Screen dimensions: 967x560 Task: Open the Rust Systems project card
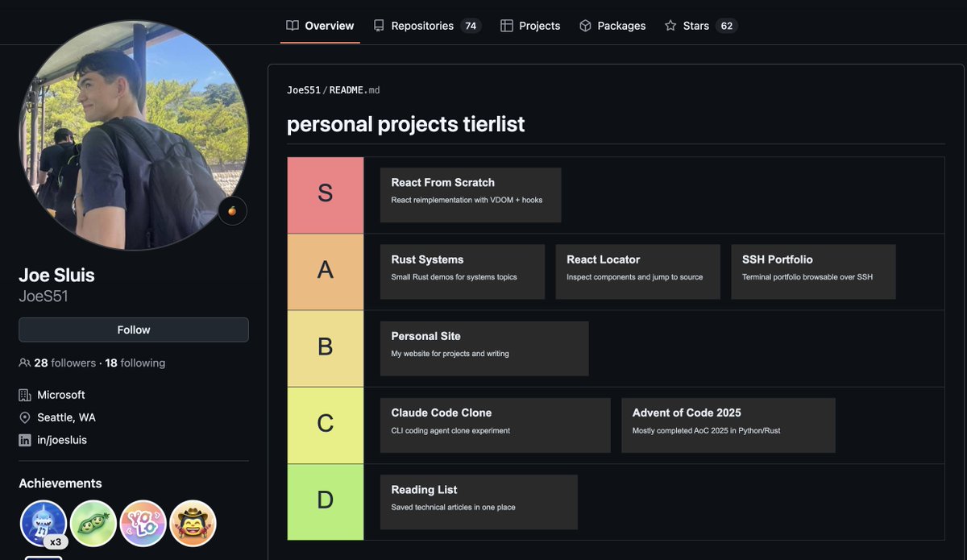pyautogui.click(x=463, y=272)
